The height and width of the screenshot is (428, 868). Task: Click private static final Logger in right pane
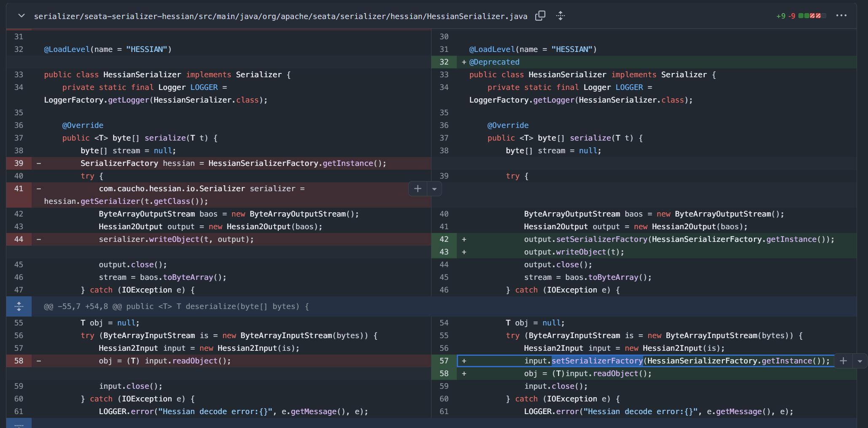tap(570, 87)
